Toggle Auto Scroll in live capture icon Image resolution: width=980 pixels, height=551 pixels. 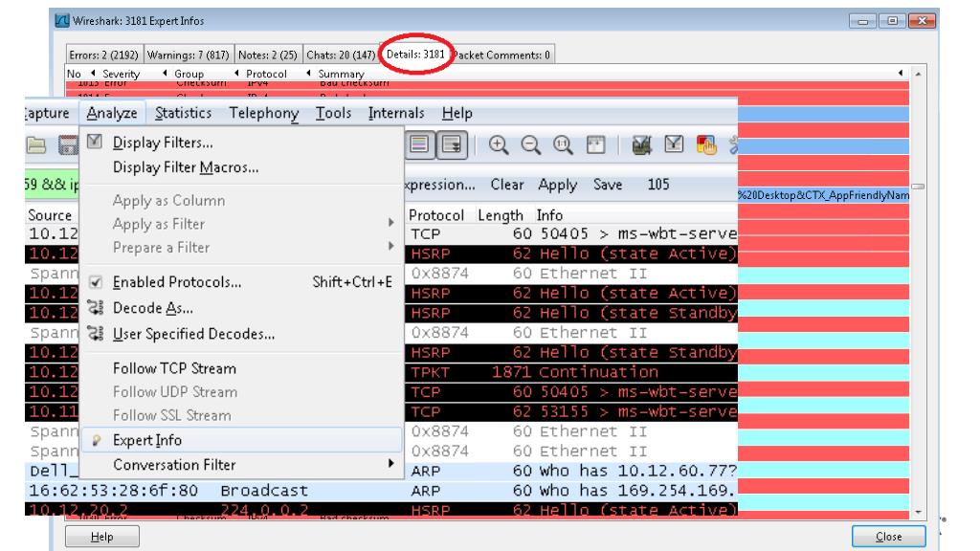452,145
